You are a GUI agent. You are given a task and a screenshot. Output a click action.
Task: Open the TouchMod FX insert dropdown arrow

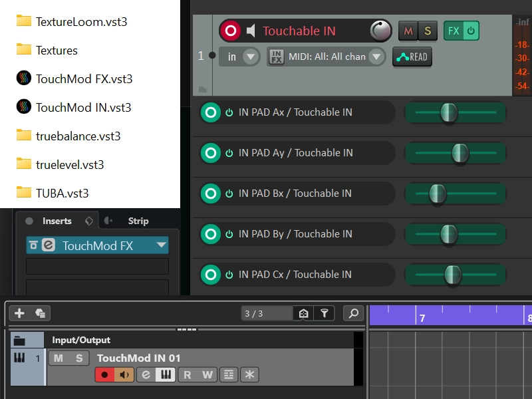(162, 245)
